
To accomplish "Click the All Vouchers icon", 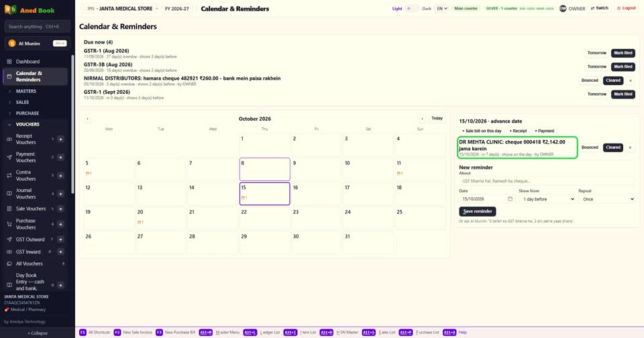I will click(x=9, y=264).
